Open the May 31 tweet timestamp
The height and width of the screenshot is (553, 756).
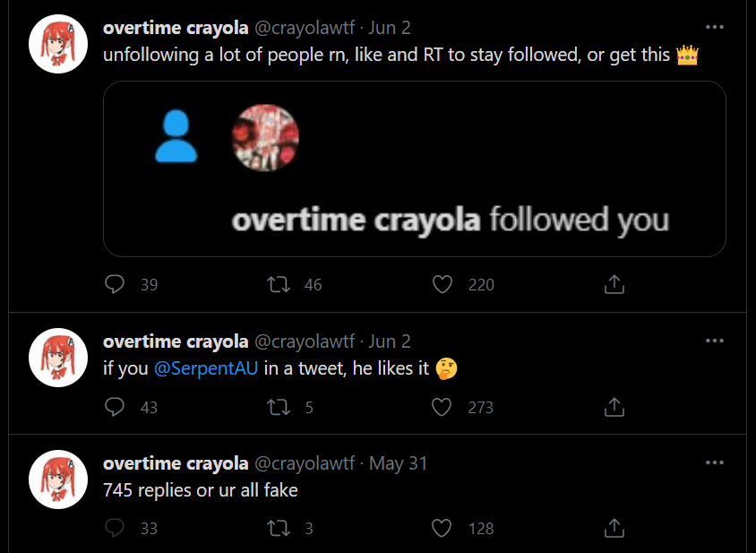[x=399, y=463]
